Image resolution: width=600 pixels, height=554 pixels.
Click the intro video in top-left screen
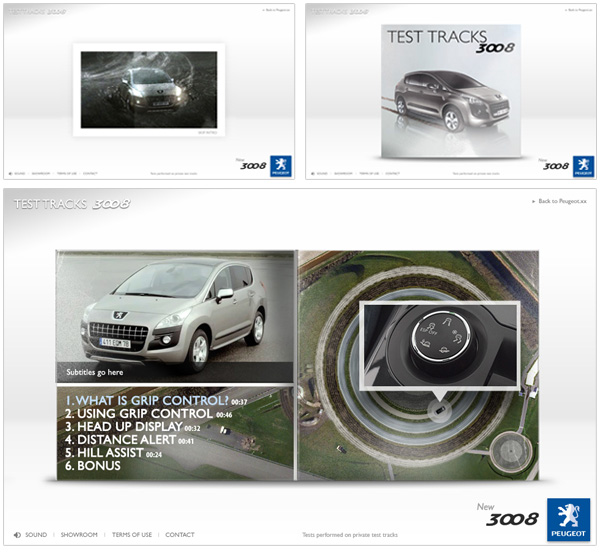point(149,90)
